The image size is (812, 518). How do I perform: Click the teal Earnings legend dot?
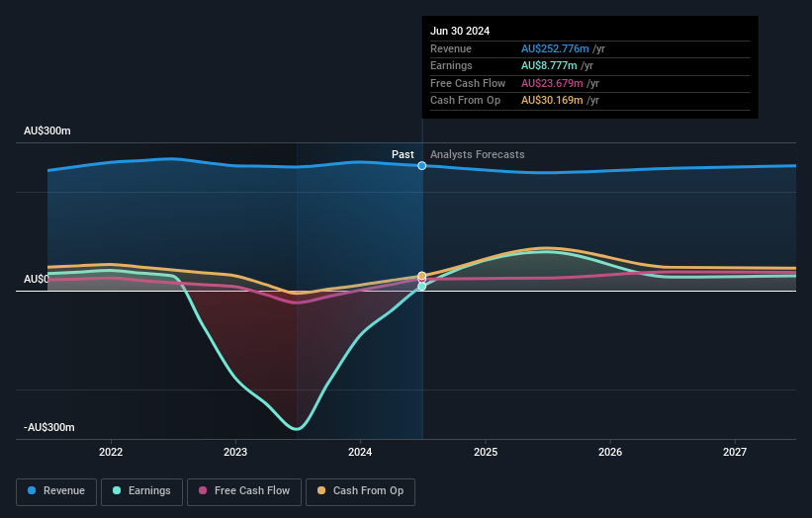point(117,490)
